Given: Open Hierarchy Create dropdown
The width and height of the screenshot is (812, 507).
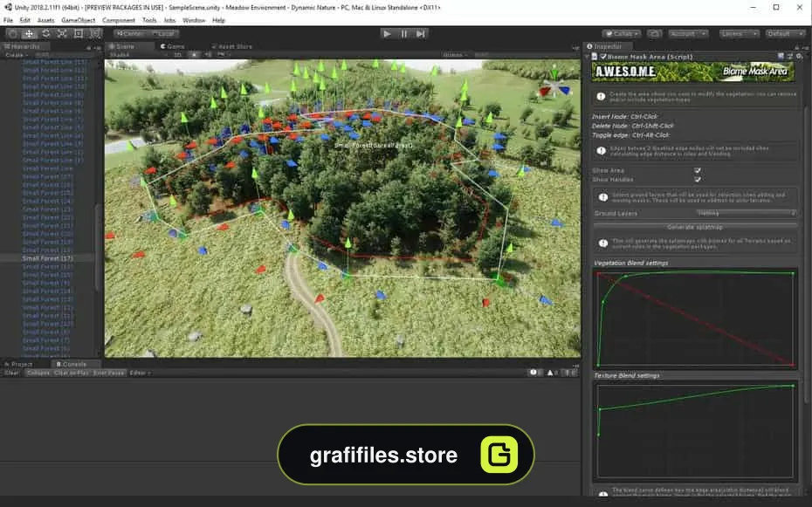Looking at the screenshot, I should pos(17,54).
